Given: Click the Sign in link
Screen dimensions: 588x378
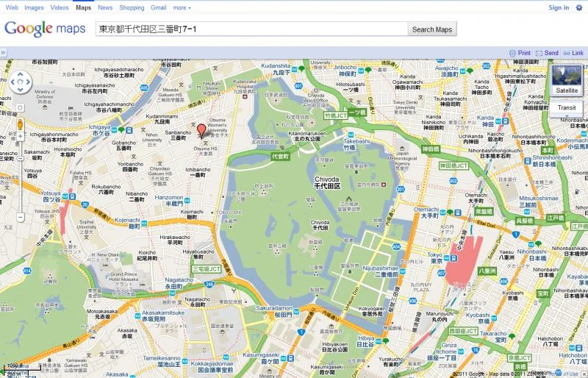Looking at the screenshot, I should [x=559, y=7].
